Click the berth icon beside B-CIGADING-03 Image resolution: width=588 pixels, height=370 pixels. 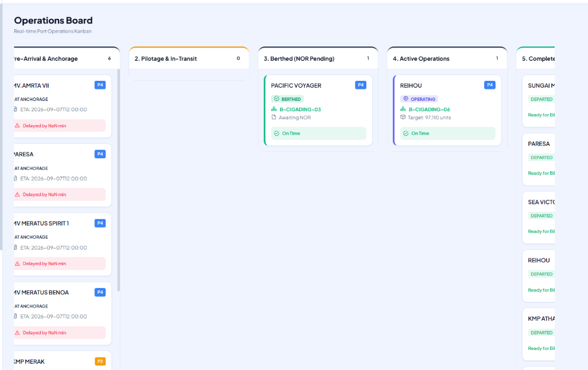274,109
